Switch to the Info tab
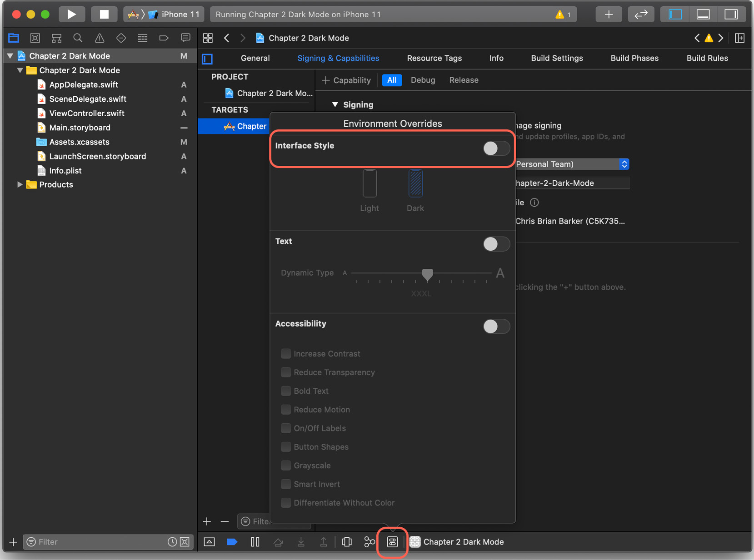Viewport: 754px width, 560px height. coord(496,58)
